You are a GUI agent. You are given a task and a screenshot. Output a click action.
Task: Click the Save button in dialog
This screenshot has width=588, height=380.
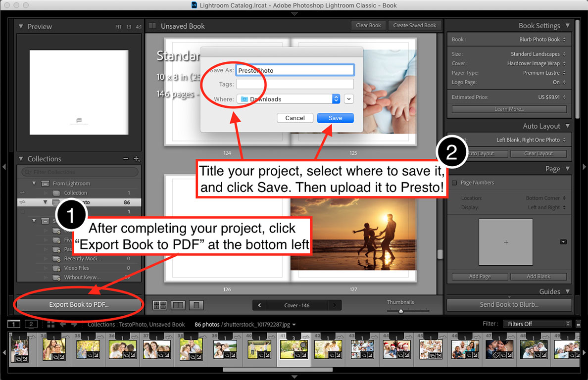tap(335, 118)
